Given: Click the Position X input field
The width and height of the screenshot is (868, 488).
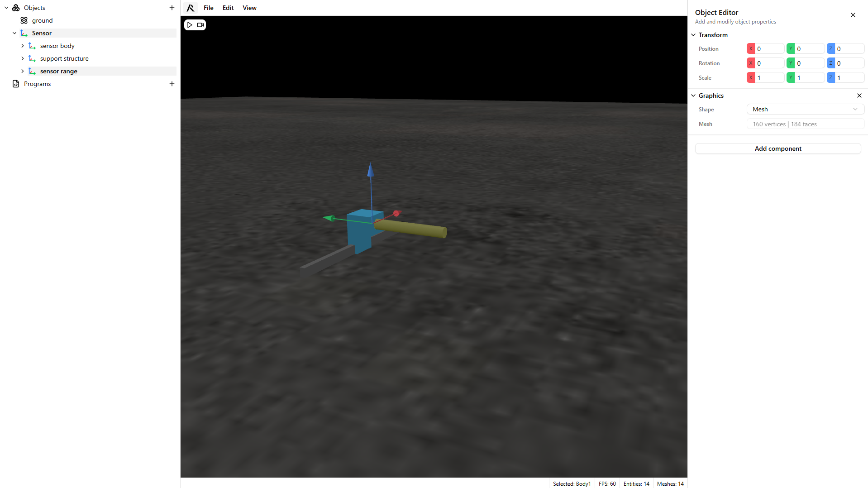Looking at the screenshot, I should pos(769,49).
